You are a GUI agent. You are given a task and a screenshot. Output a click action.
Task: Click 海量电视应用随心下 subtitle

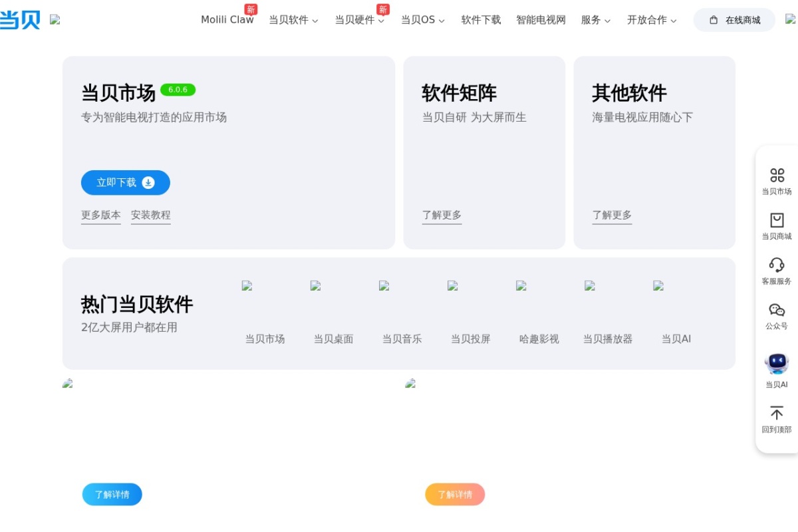[642, 118]
